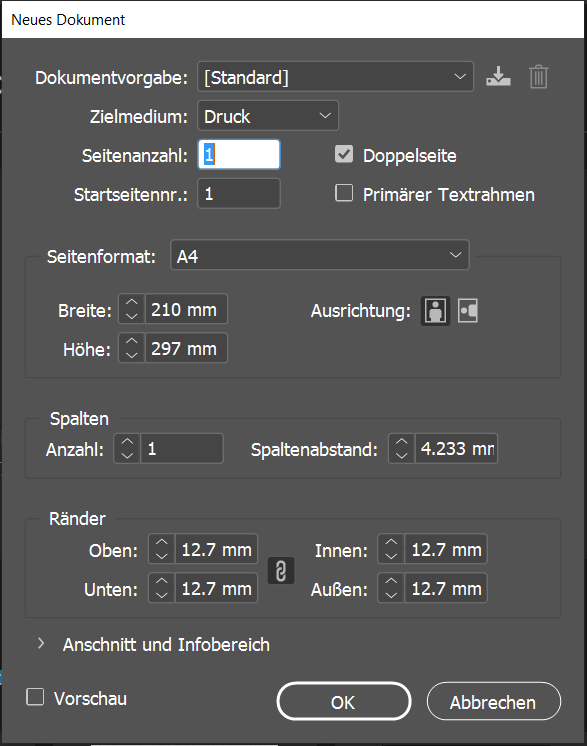Enable Primärer Textrahmen checkbox
The width and height of the screenshot is (587, 746).
tap(344, 194)
